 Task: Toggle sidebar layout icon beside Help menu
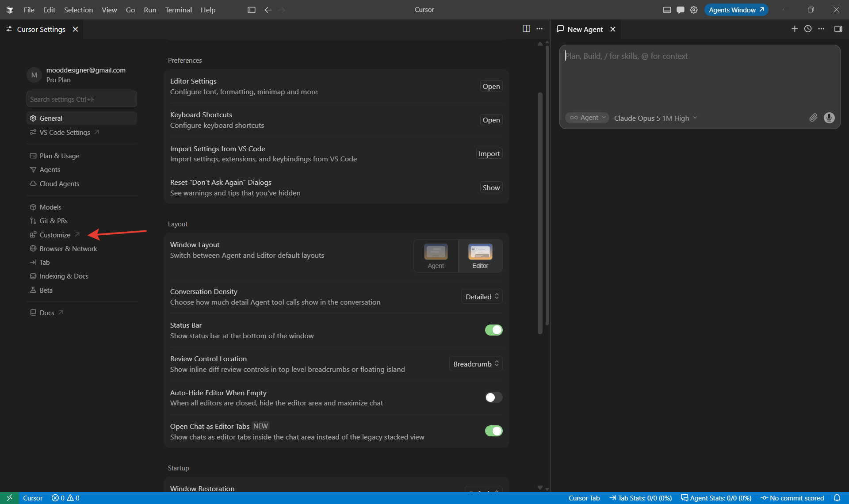tap(251, 10)
